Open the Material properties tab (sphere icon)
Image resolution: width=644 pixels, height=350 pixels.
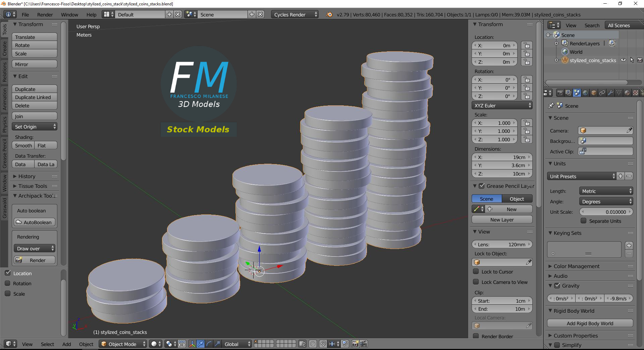pyautogui.click(x=627, y=93)
